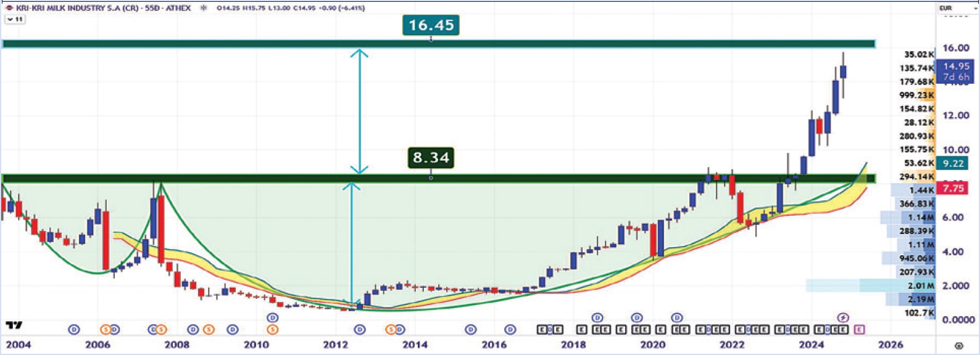Click the OHLC values in the header
The height and width of the screenshot is (355, 980).
[x=290, y=8]
